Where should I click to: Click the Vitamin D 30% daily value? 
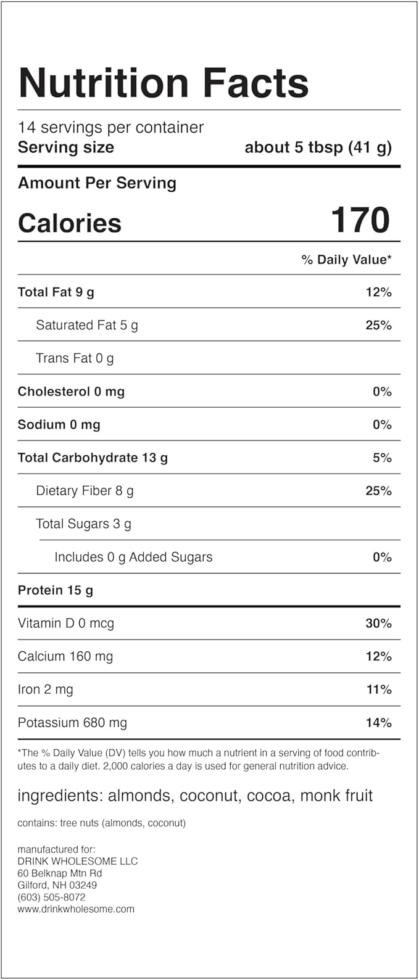point(378,624)
